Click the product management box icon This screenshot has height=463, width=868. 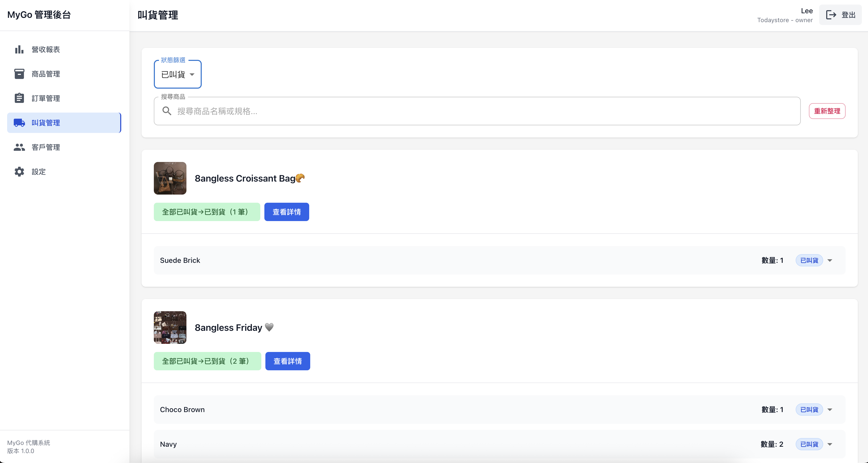click(19, 74)
